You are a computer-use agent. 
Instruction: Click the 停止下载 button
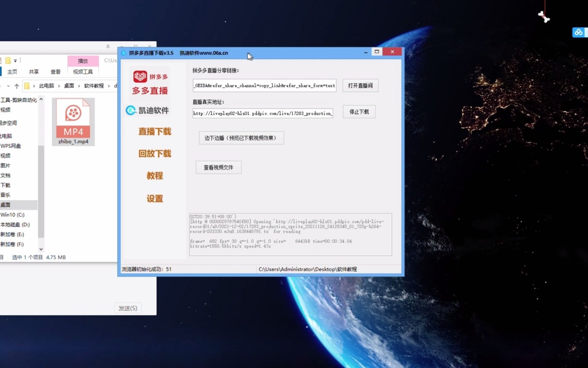[359, 112]
